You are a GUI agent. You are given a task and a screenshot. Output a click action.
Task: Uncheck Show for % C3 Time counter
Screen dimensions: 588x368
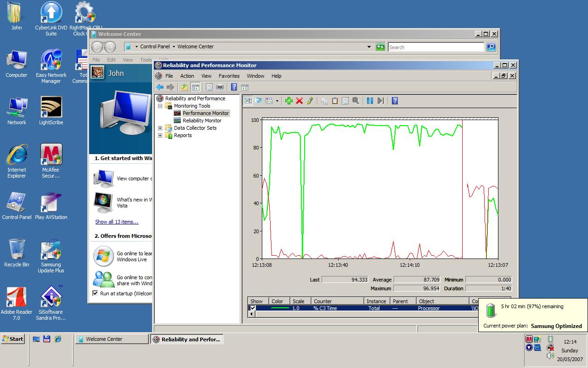coord(252,308)
